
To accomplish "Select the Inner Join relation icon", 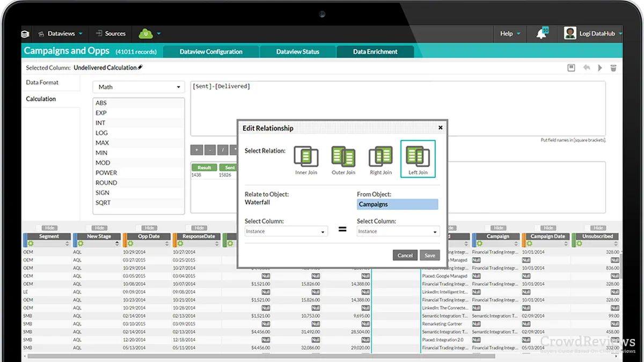I will pos(306,157).
